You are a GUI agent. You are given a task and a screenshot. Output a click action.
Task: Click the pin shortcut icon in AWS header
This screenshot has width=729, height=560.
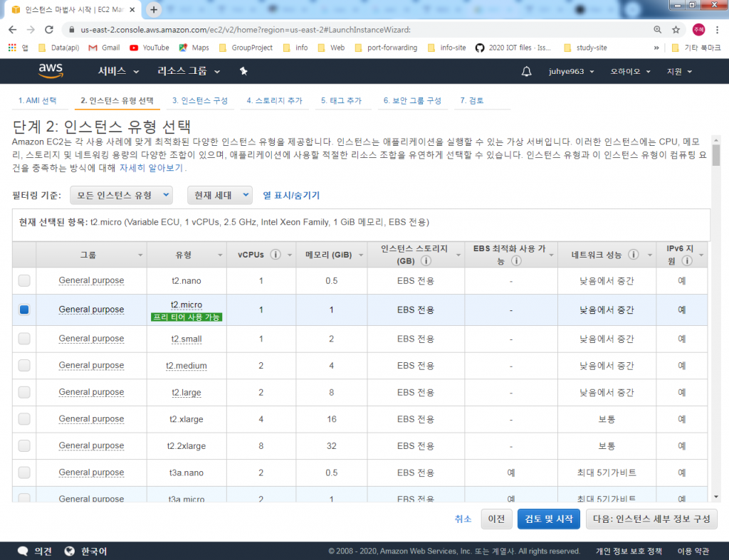pos(243,71)
